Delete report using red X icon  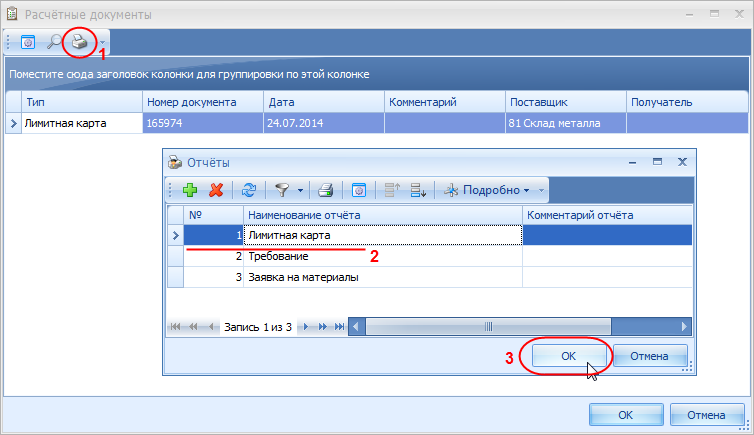coord(216,190)
